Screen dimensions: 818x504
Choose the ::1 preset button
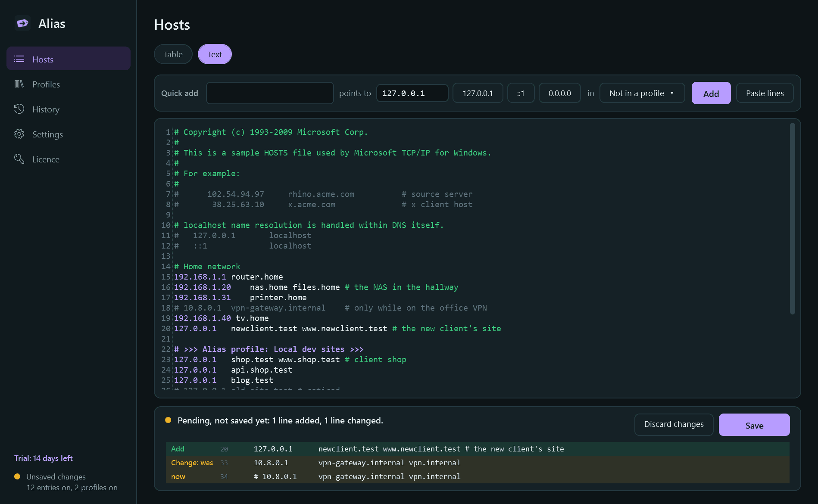(521, 93)
